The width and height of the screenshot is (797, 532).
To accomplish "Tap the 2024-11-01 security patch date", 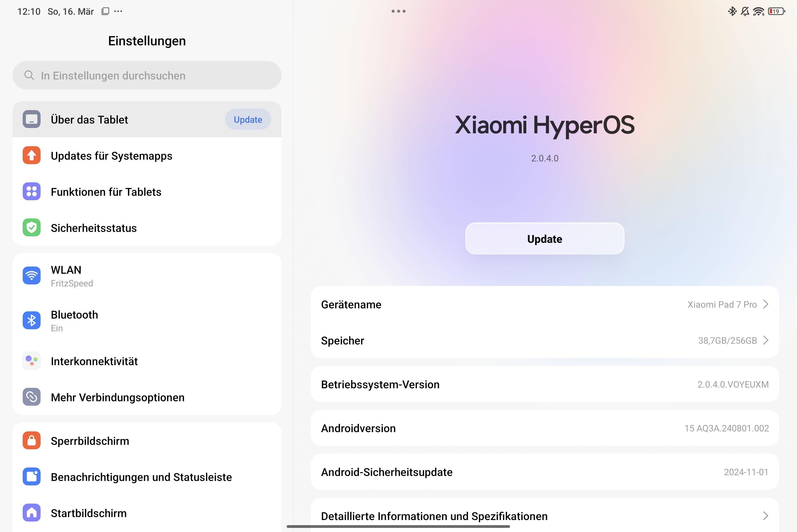I will click(x=746, y=472).
